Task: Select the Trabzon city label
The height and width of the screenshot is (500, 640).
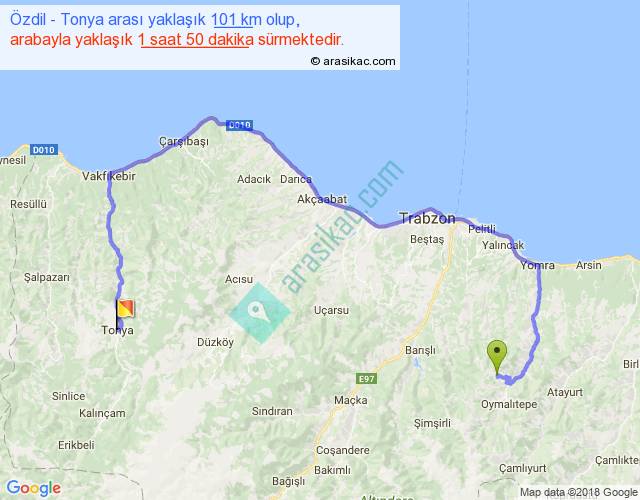Action: [x=427, y=218]
